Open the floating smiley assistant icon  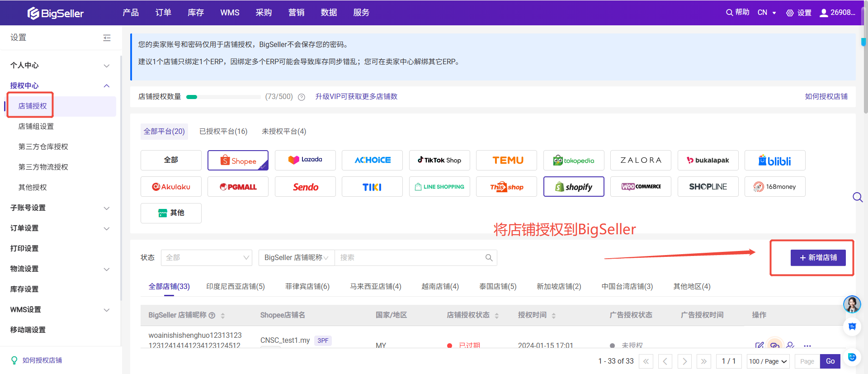point(852,357)
